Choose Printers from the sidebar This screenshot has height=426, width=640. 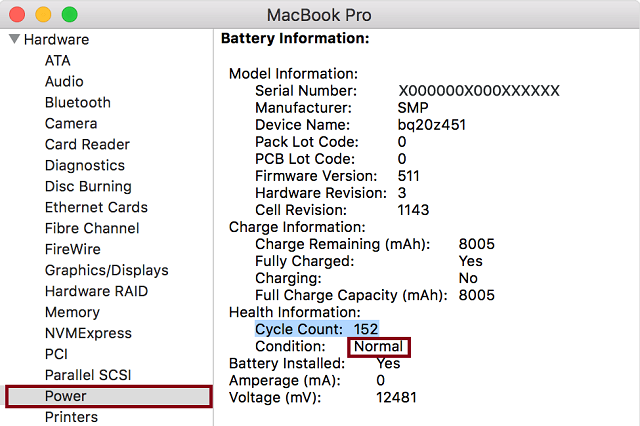(x=71, y=417)
